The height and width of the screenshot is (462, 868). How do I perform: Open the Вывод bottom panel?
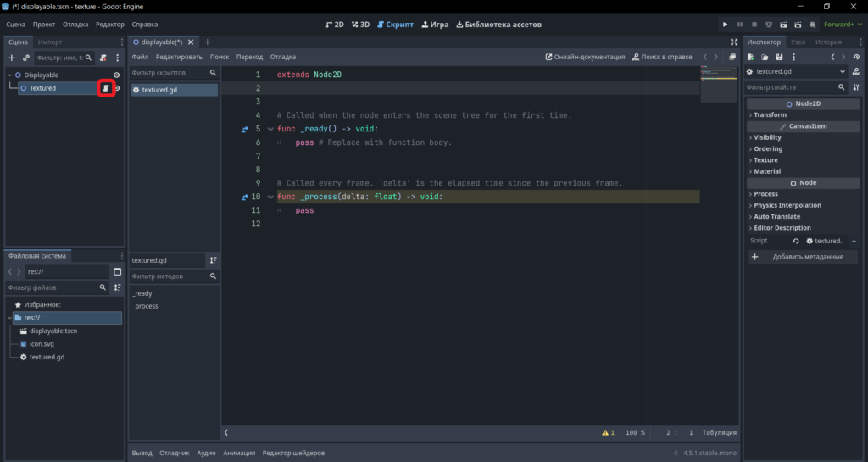click(142, 453)
